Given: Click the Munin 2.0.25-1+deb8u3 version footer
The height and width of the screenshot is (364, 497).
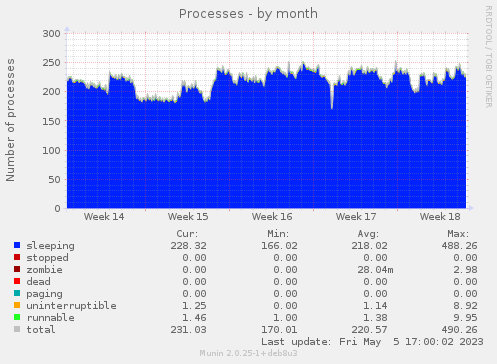Looking at the screenshot, I should coord(248,353).
